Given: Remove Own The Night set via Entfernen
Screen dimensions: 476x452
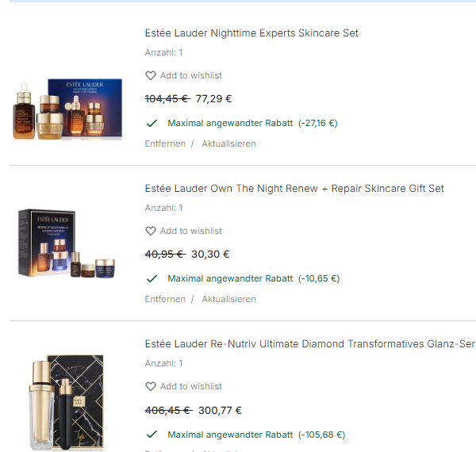Looking at the screenshot, I should [x=165, y=299].
